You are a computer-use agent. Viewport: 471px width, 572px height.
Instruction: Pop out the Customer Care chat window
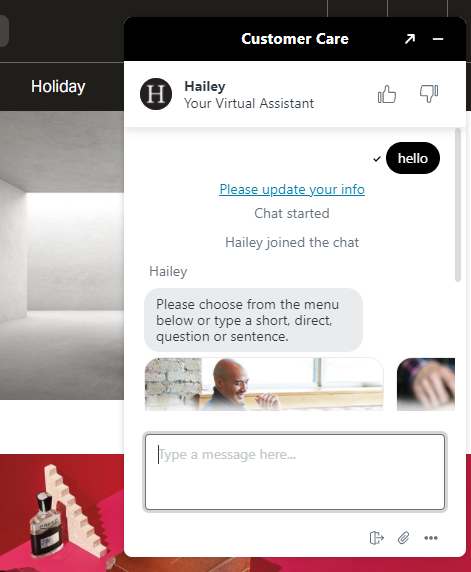point(410,39)
